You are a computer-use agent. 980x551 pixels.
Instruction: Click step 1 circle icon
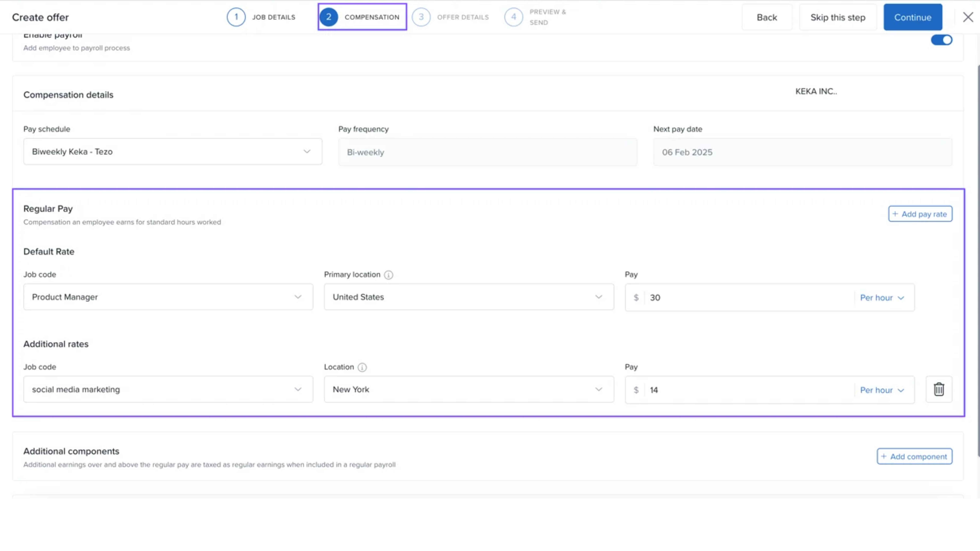coord(236,17)
